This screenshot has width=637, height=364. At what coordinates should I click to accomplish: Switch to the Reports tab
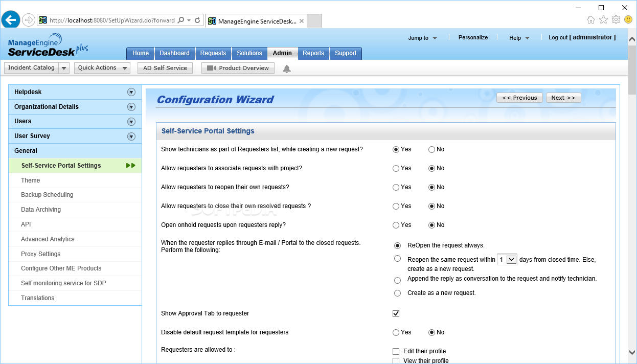pyautogui.click(x=313, y=53)
